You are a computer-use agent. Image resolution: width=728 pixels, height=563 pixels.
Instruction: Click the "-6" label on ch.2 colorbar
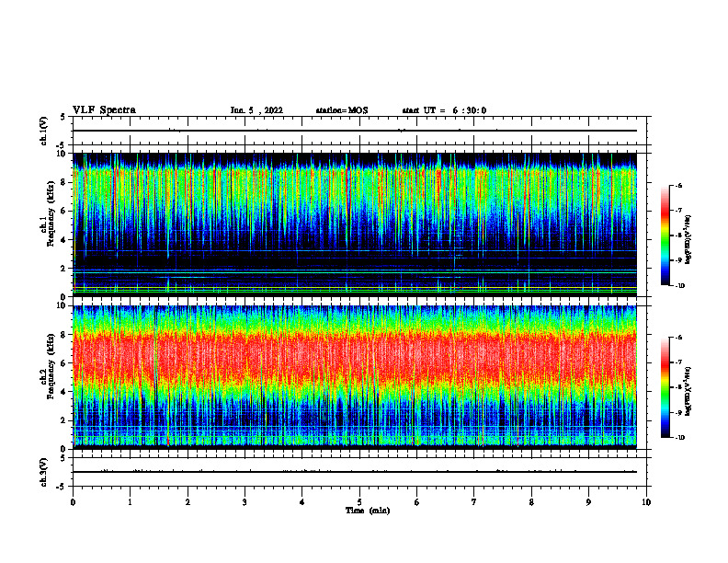click(678, 338)
